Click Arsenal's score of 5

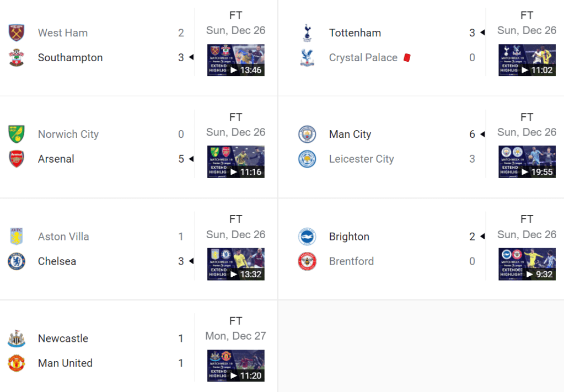181,159
